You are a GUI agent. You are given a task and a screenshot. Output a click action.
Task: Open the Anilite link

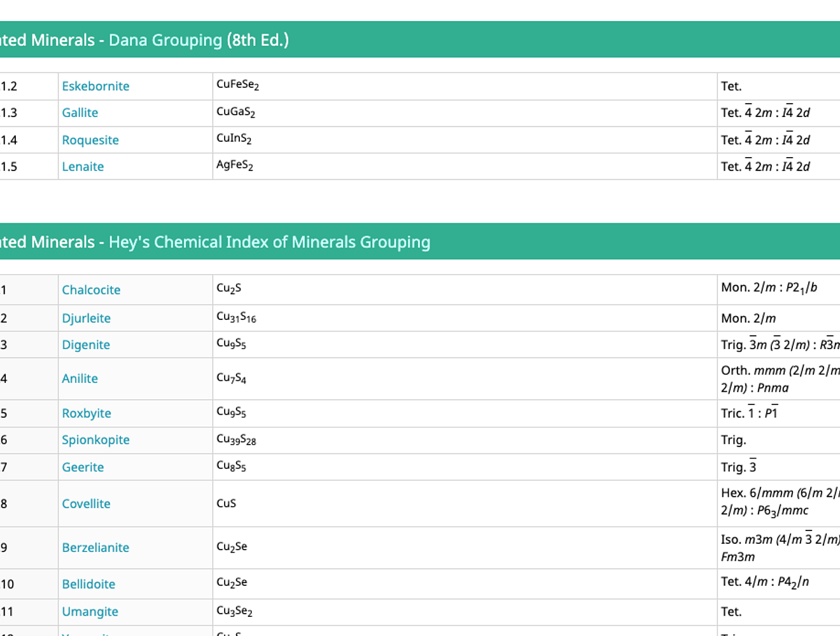pyautogui.click(x=80, y=378)
